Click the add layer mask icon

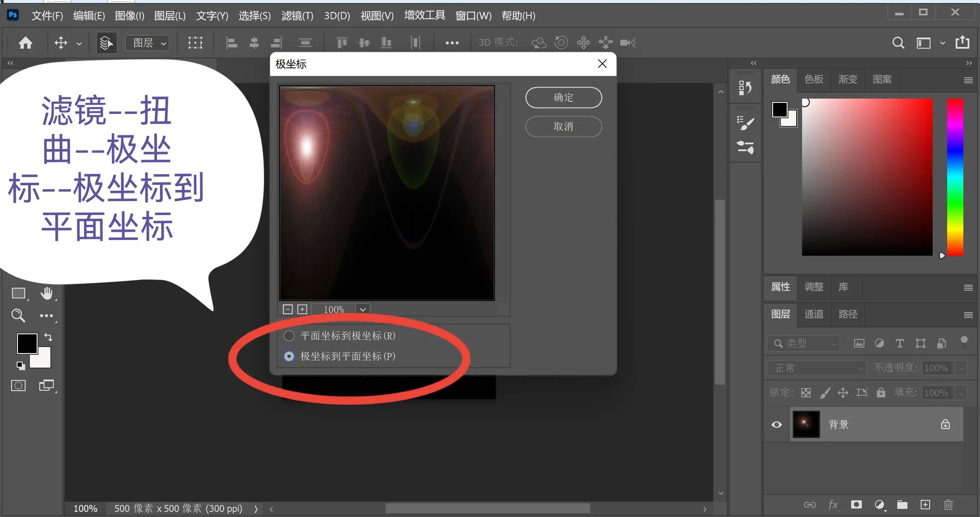point(856,505)
